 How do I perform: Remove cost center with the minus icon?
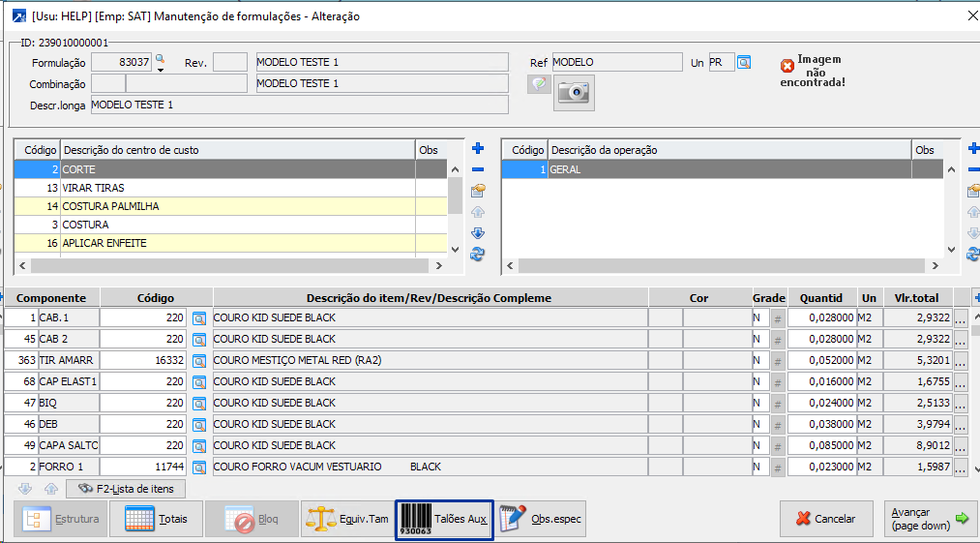(x=478, y=169)
